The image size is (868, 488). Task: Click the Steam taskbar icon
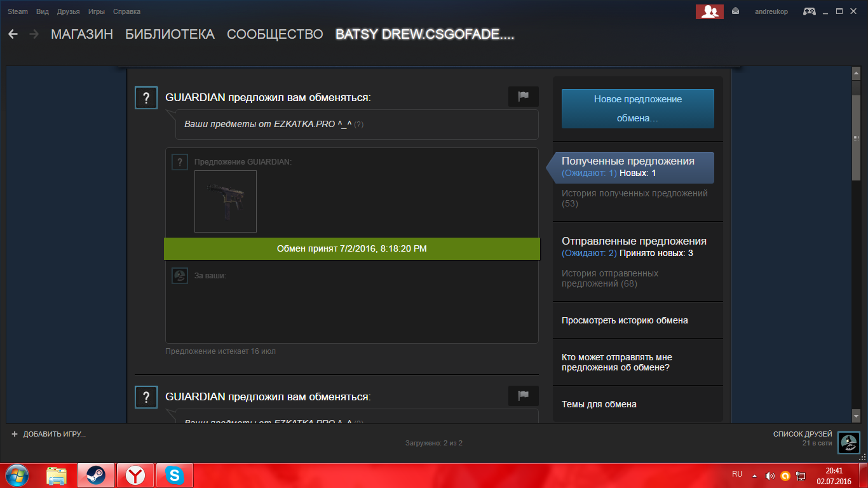coord(96,475)
